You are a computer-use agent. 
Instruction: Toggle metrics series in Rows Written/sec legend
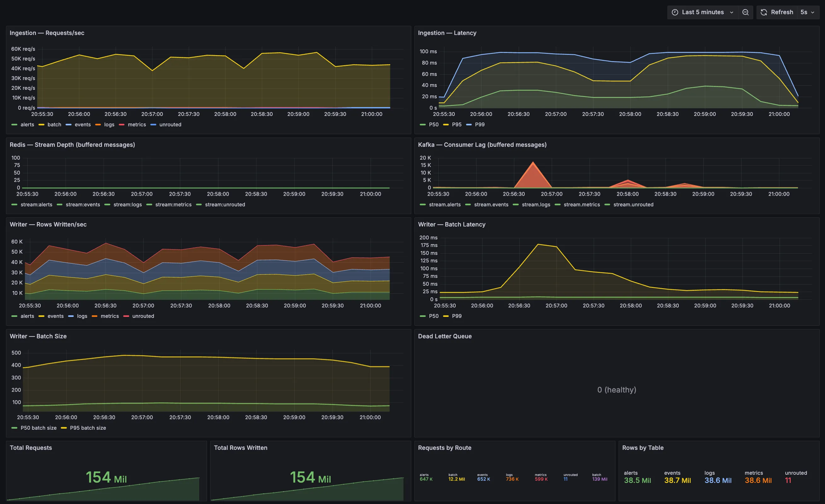point(110,316)
